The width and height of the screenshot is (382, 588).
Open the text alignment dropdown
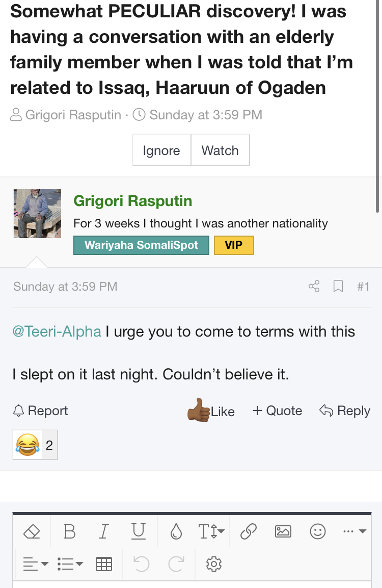click(x=36, y=564)
